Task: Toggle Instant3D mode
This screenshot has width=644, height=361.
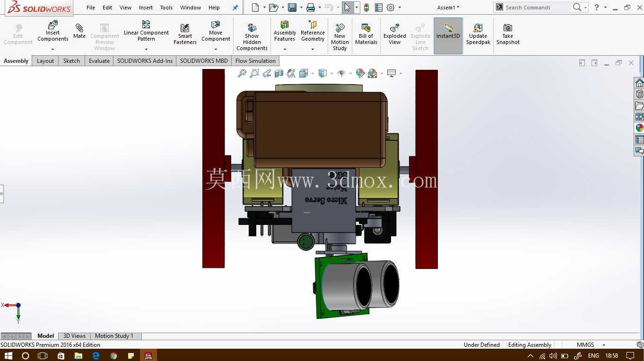Action: pos(448,35)
